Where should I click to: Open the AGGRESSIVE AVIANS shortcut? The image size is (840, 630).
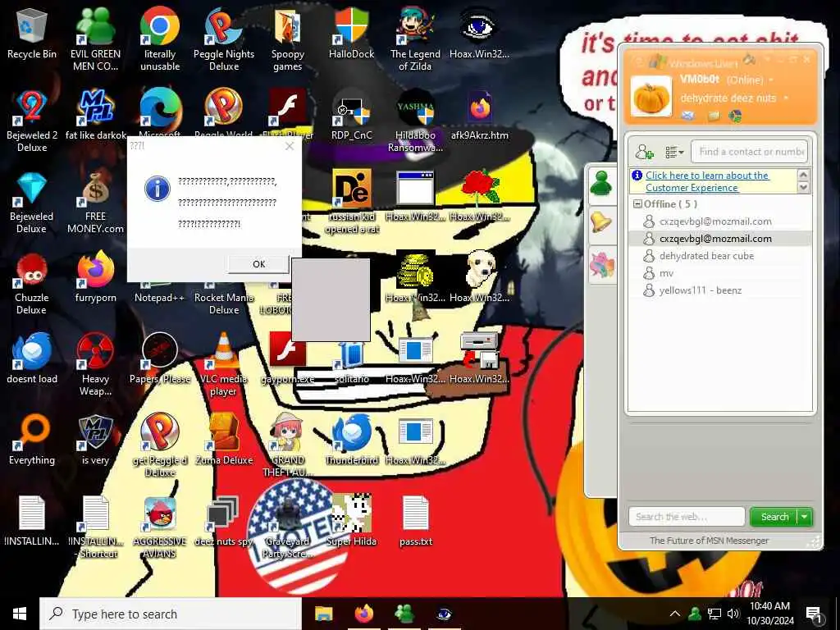tap(160, 527)
